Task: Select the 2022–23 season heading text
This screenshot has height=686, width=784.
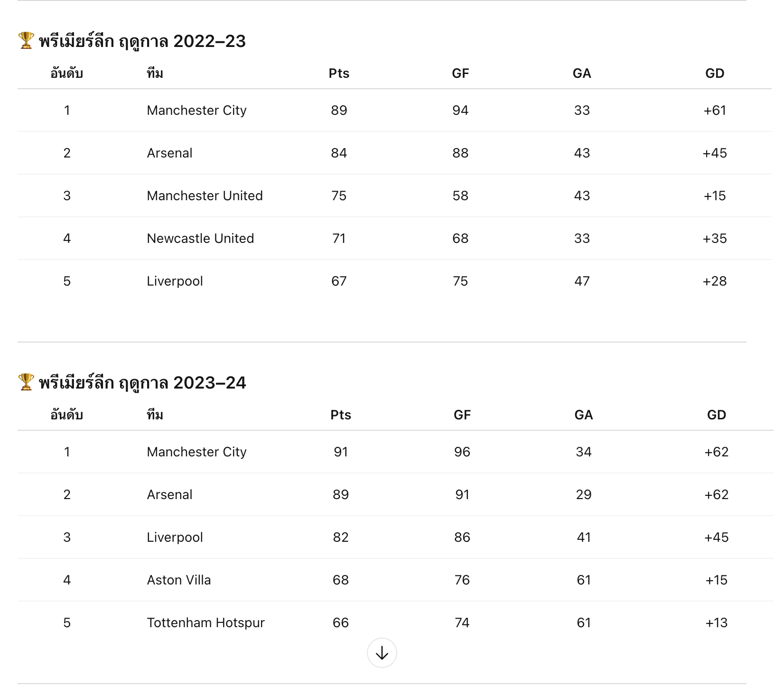Action: point(142,41)
